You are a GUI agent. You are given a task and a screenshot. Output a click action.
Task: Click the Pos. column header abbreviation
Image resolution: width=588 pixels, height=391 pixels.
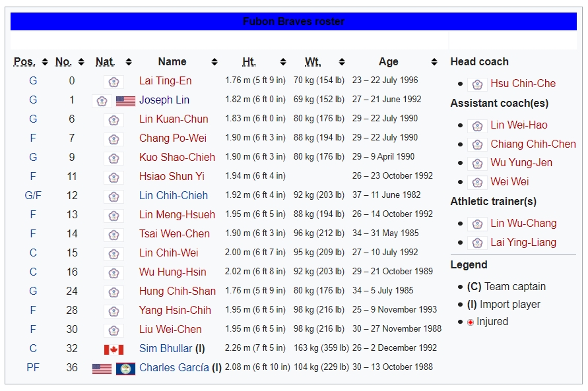24,62
